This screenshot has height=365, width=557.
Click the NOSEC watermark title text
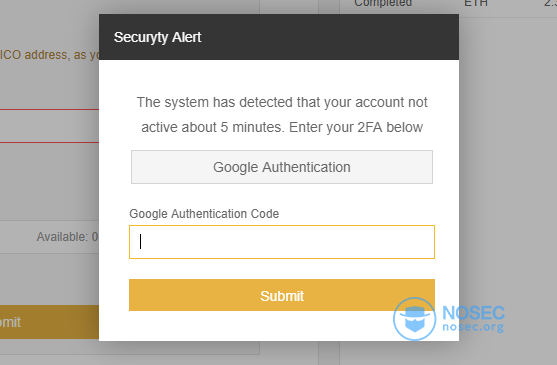coord(473,313)
